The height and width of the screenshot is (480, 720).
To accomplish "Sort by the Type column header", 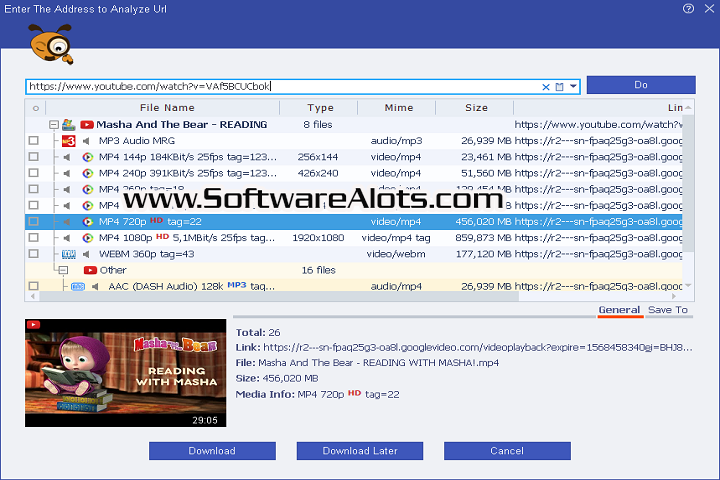I will 320,108.
